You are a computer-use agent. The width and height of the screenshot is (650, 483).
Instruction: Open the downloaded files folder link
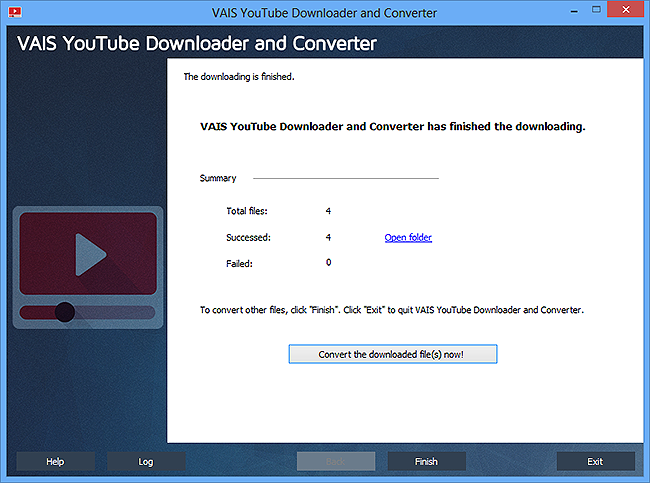(x=408, y=238)
